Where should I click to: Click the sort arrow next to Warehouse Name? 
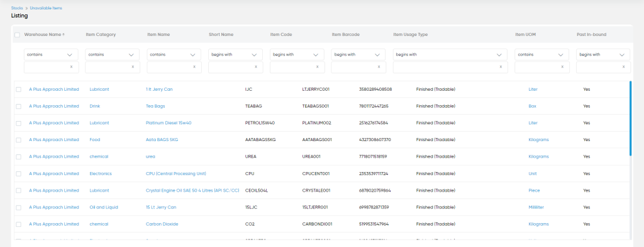coord(64,35)
